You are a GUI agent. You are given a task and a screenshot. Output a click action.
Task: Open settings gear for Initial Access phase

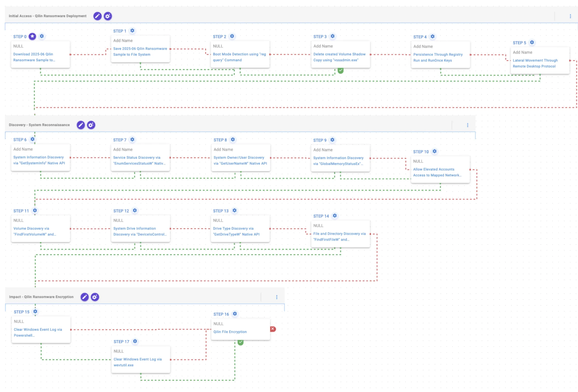point(108,16)
